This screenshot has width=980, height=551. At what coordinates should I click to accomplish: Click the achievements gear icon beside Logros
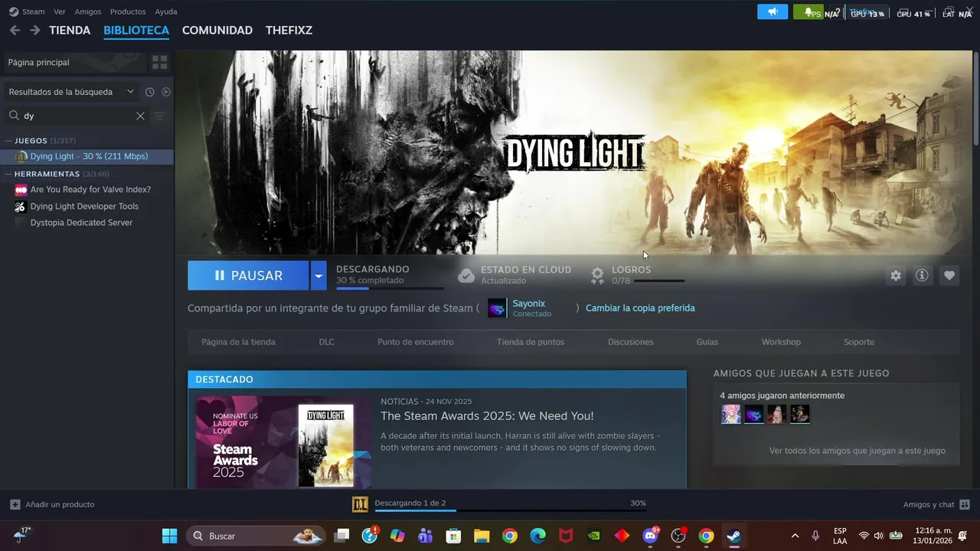598,275
